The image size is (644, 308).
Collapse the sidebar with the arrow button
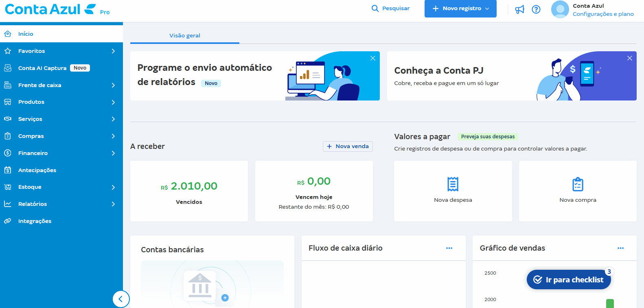pos(121,299)
